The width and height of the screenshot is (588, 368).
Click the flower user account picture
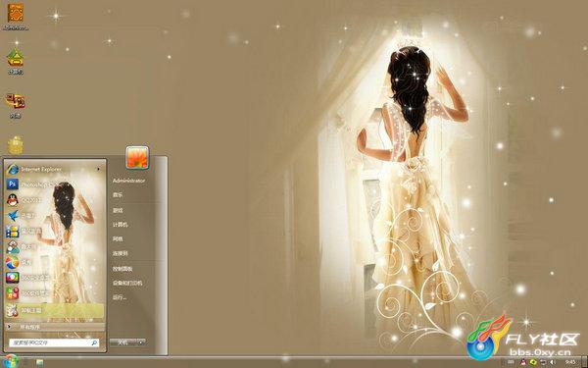(x=137, y=157)
